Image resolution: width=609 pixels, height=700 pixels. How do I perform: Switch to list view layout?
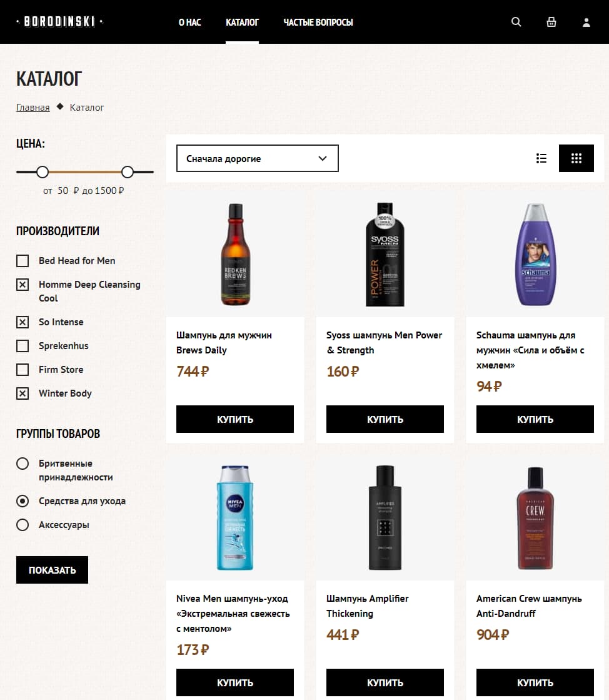tap(541, 158)
